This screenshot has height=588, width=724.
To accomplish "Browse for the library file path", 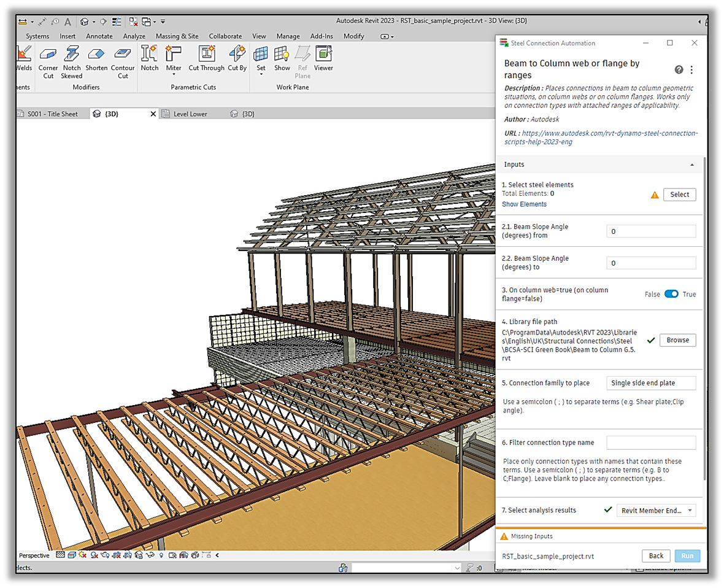I will 677,340.
